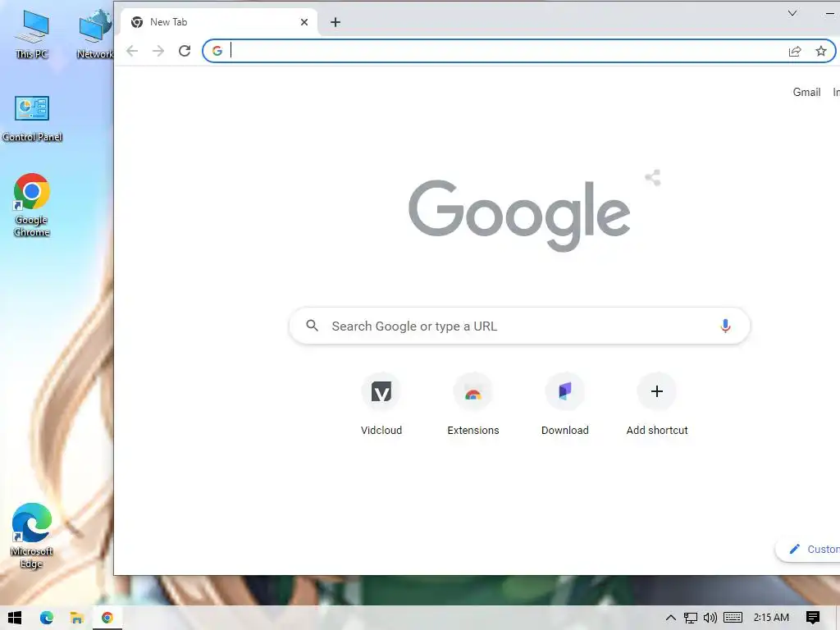Select the Microsoft Edge desktop shortcut
Screen dimensions: 840x630
tap(32, 536)
